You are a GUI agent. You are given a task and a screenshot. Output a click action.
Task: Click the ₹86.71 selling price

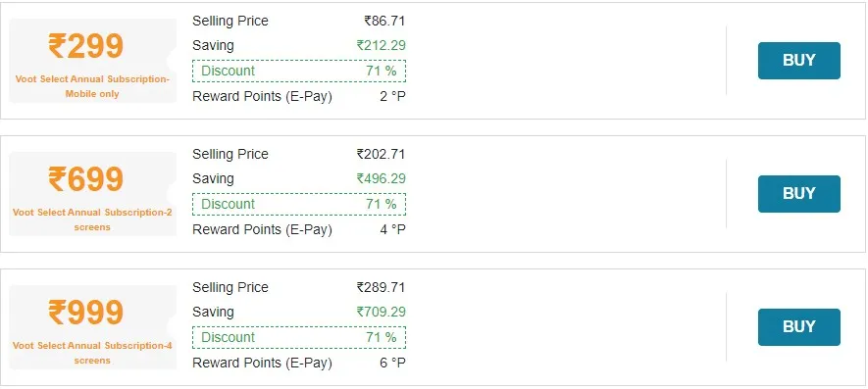384,21
